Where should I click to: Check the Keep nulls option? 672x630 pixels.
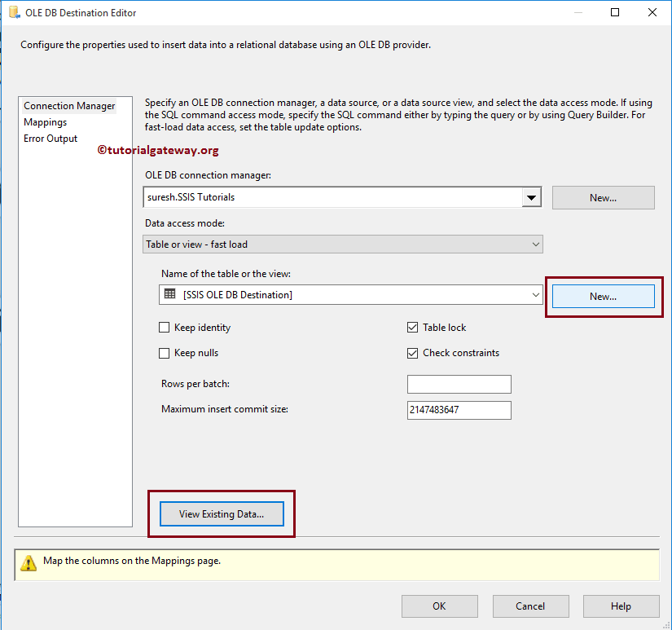[164, 353]
